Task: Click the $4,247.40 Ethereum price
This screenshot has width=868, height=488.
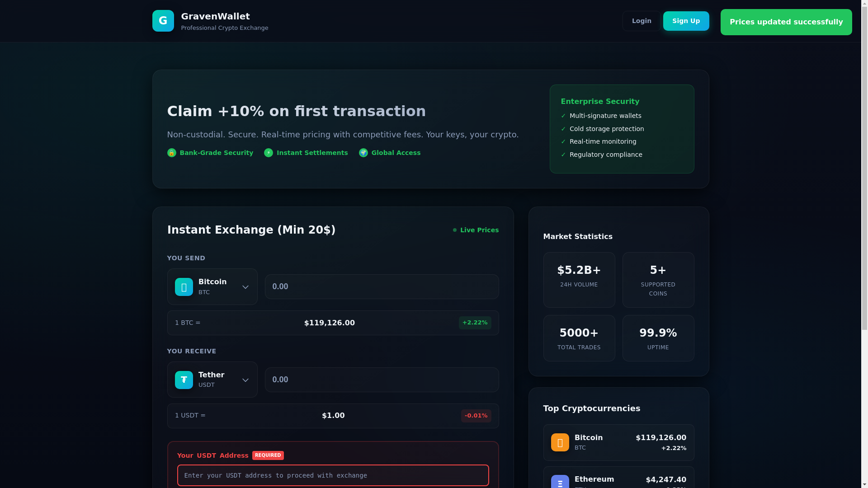Action: (x=666, y=480)
